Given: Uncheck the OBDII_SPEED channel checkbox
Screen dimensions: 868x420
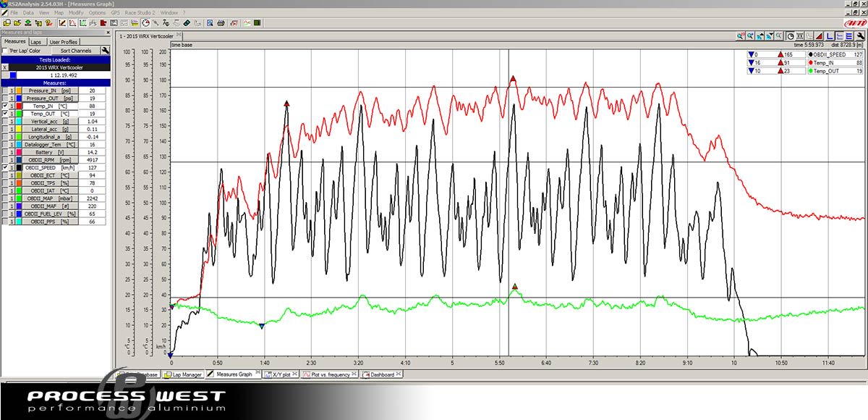Looking at the screenshot, I should tap(5, 167).
